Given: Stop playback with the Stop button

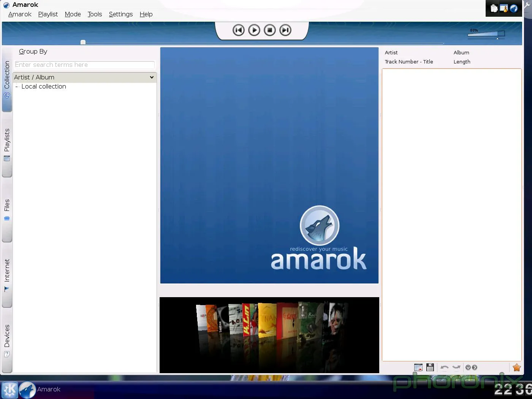Looking at the screenshot, I should (270, 30).
